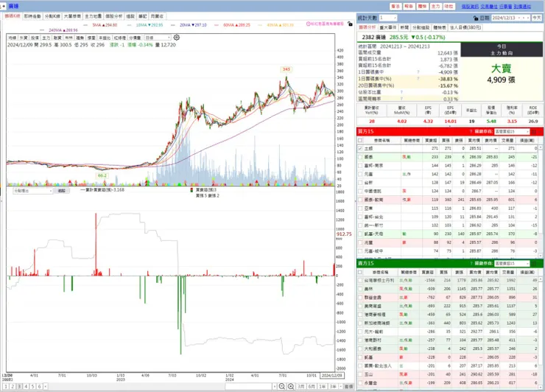Image resolution: width=545 pixels, height=392 pixels.
Task: Click question mark icon in 買方15 header
Action: pos(471,131)
